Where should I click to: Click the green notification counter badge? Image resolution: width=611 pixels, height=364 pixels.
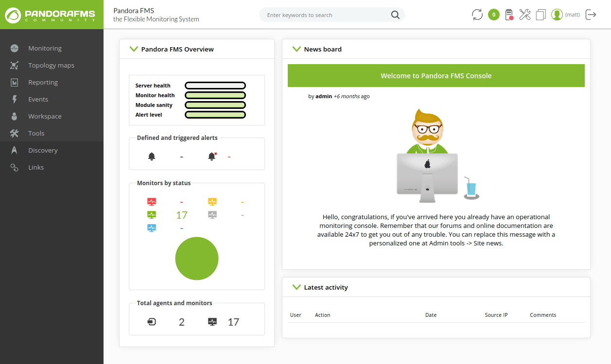[494, 15]
